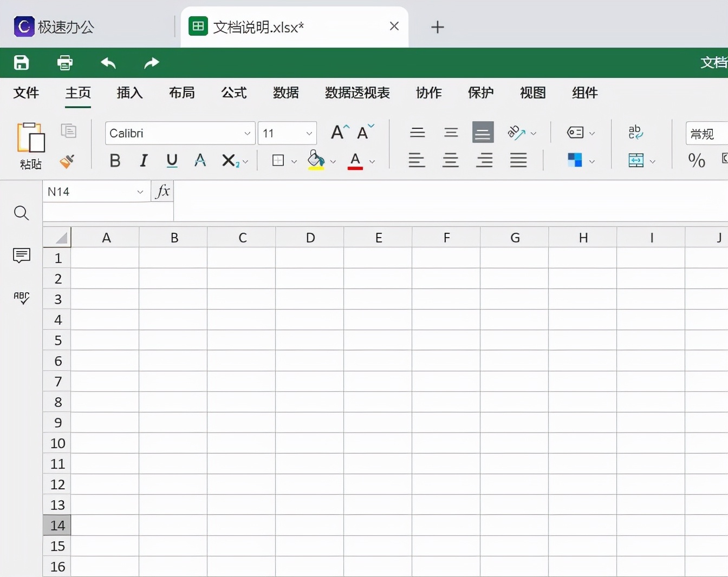This screenshot has width=728, height=577.
Task: Toggle bold formatting
Action: tap(114, 160)
